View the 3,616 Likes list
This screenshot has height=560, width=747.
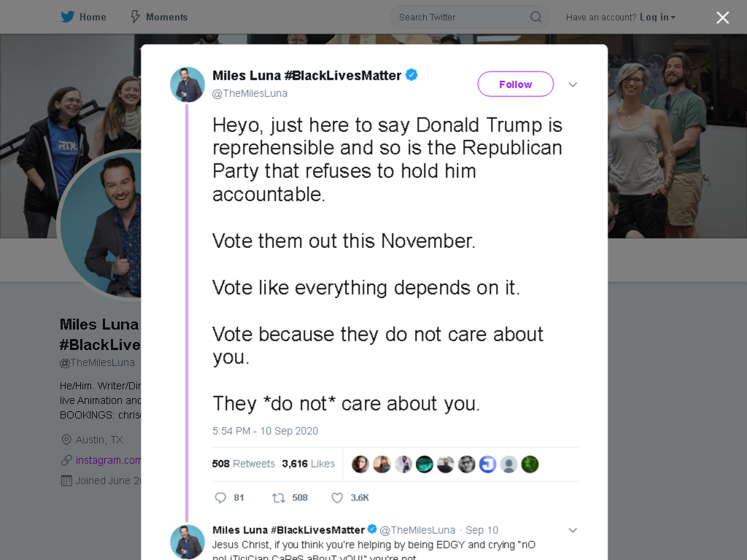pos(309,464)
